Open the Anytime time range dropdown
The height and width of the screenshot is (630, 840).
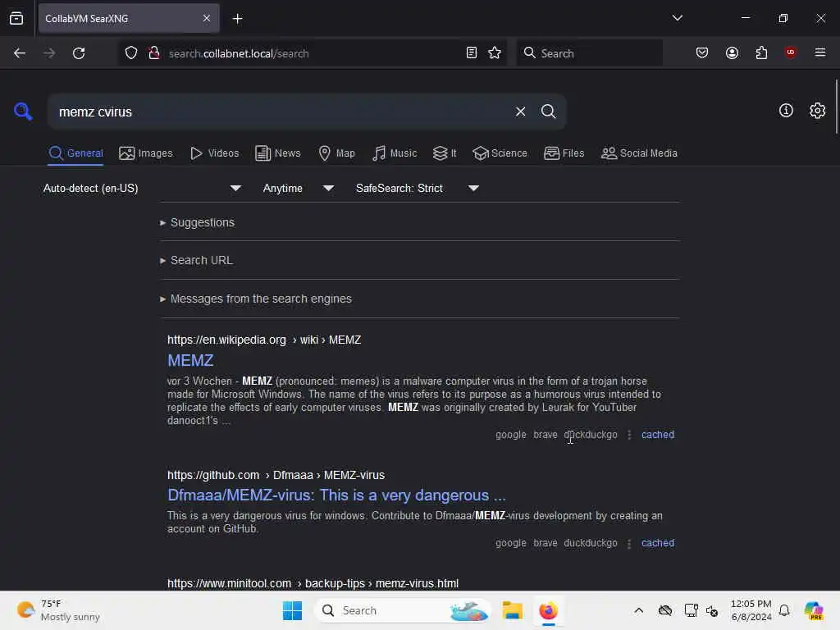[x=299, y=188]
